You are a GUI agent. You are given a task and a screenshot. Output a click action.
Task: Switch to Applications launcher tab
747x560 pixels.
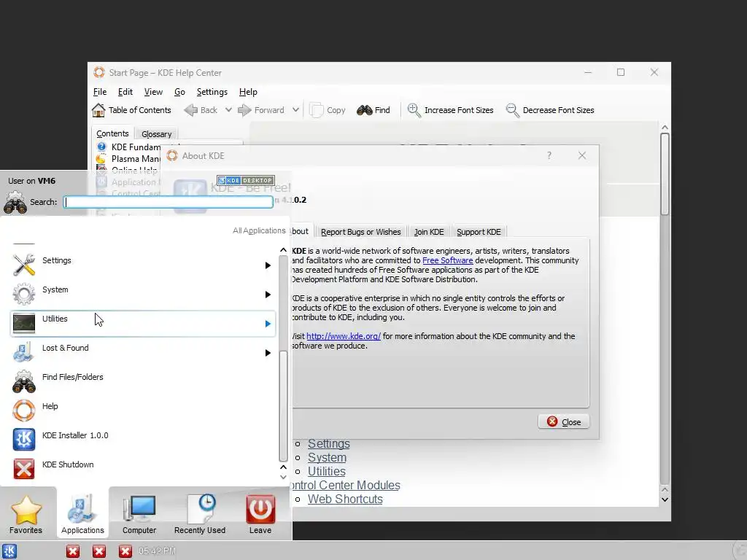82,513
